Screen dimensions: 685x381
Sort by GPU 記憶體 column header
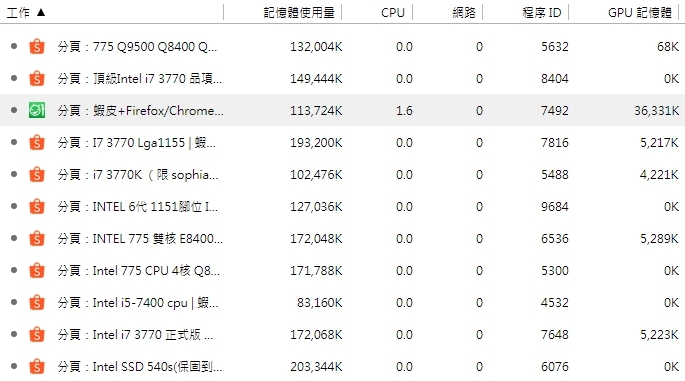pos(624,12)
